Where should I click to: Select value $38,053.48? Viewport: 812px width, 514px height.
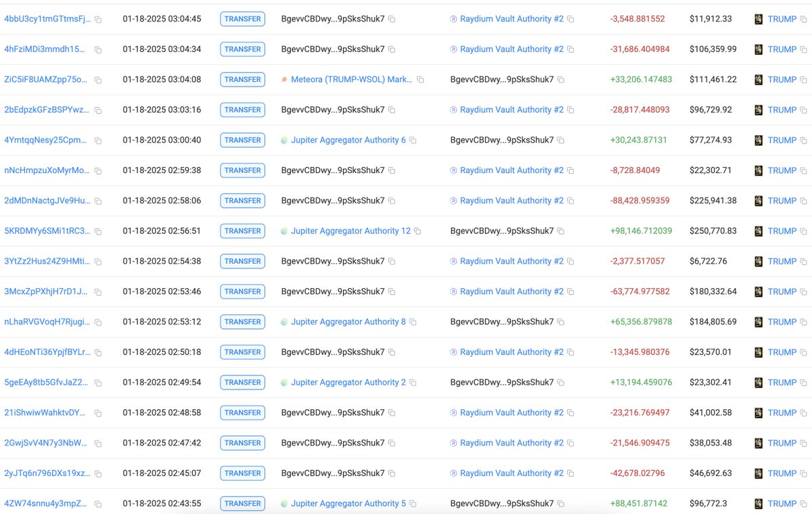[x=710, y=443]
